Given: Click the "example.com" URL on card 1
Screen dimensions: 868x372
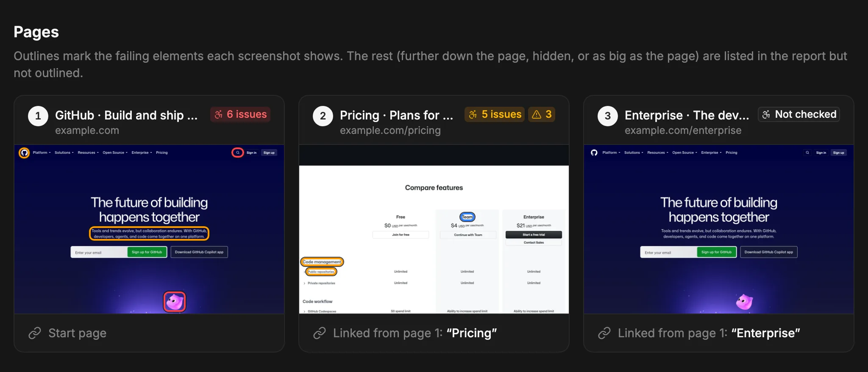Looking at the screenshot, I should pyautogui.click(x=87, y=130).
